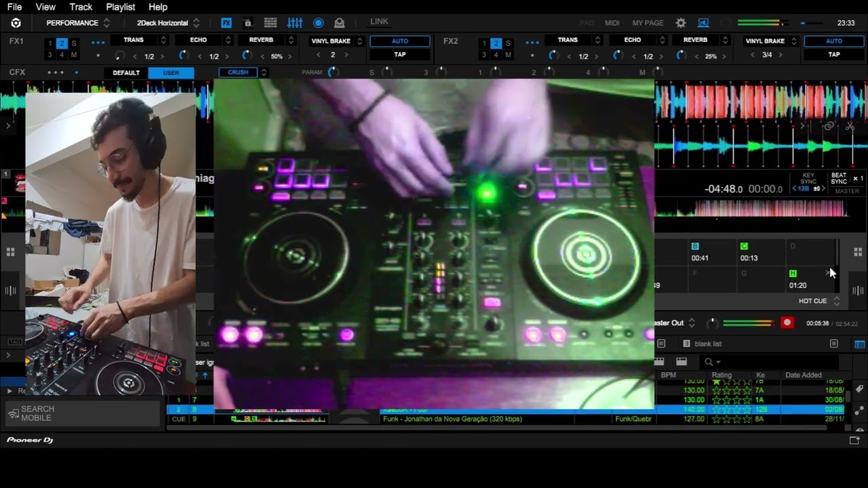The width and height of the screenshot is (868, 488).
Task: Click the rekordbox logo icon in toolbar
Action: tap(16, 23)
